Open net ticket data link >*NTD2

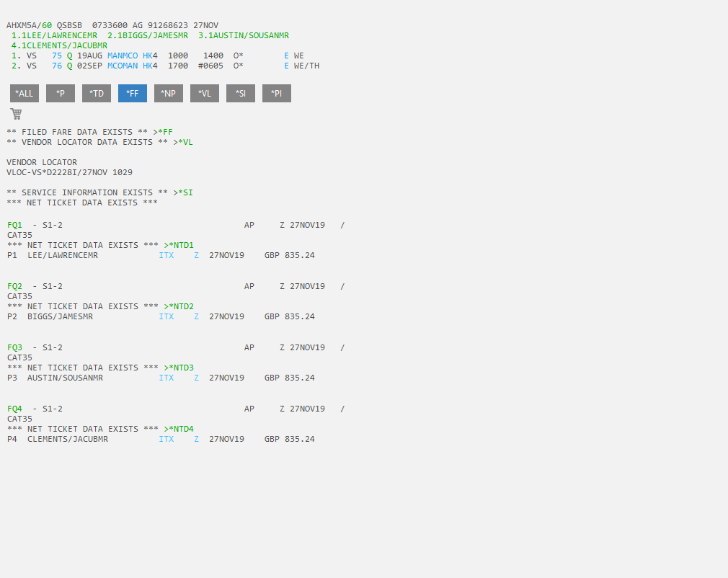179,306
